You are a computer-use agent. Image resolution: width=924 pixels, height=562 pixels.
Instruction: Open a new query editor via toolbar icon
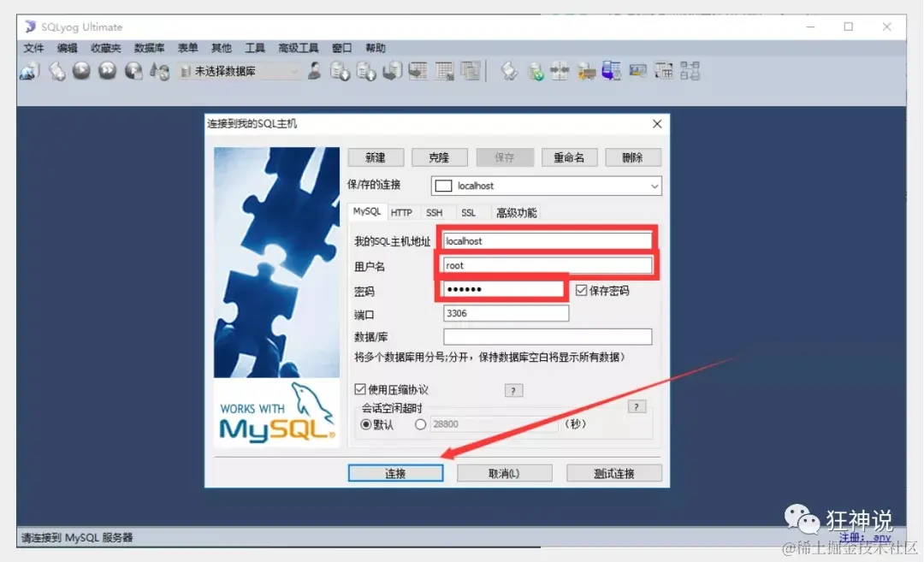(x=56, y=71)
